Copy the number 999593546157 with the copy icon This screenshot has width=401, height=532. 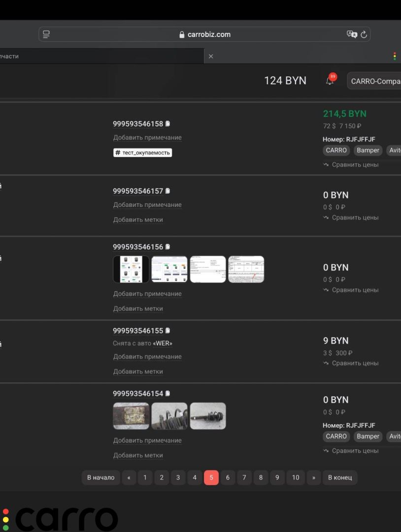pyautogui.click(x=167, y=191)
